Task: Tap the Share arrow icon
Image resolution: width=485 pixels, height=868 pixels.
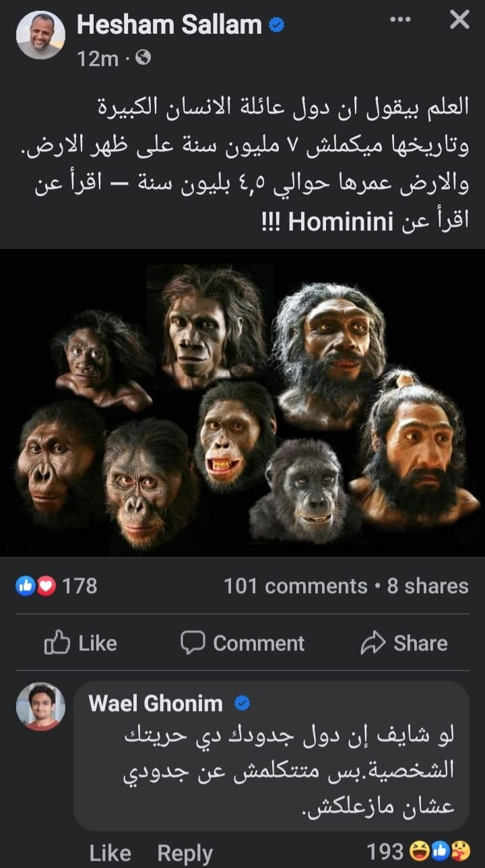Action: click(373, 643)
